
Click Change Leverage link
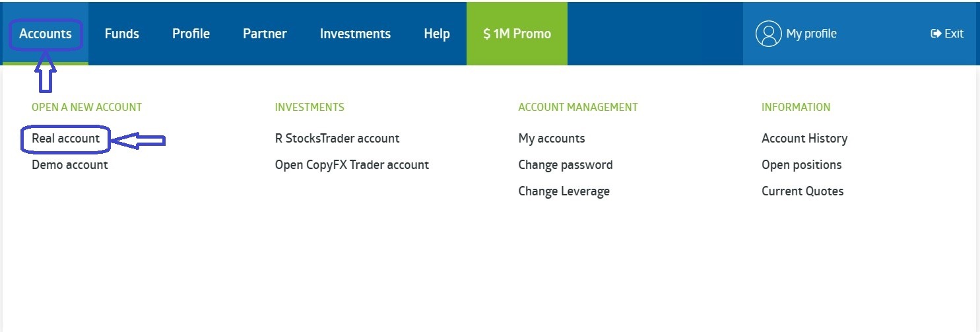pyautogui.click(x=564, y=191)
